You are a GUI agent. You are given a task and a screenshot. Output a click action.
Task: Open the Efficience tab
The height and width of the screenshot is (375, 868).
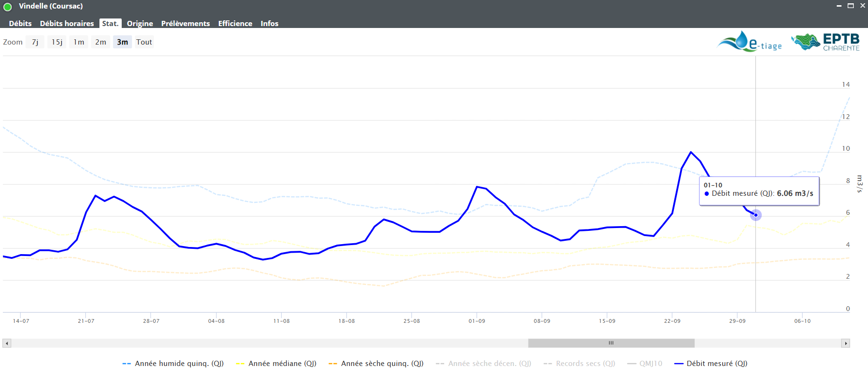(x=235, y=24)
